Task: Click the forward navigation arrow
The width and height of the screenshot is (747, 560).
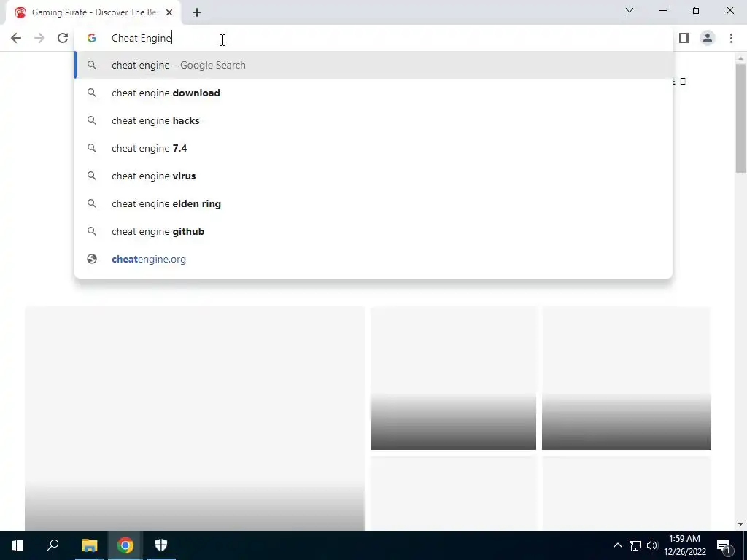Action: click(39, 38)
